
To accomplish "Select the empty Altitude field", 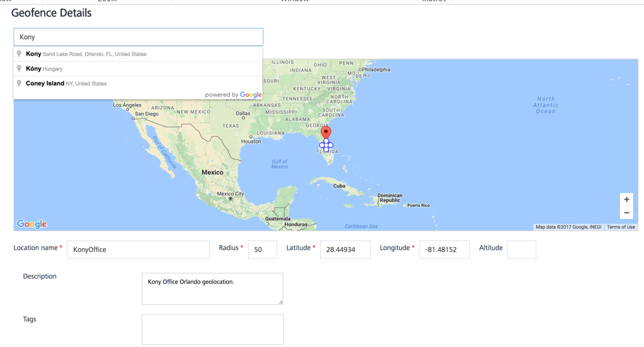I will 521,250.
